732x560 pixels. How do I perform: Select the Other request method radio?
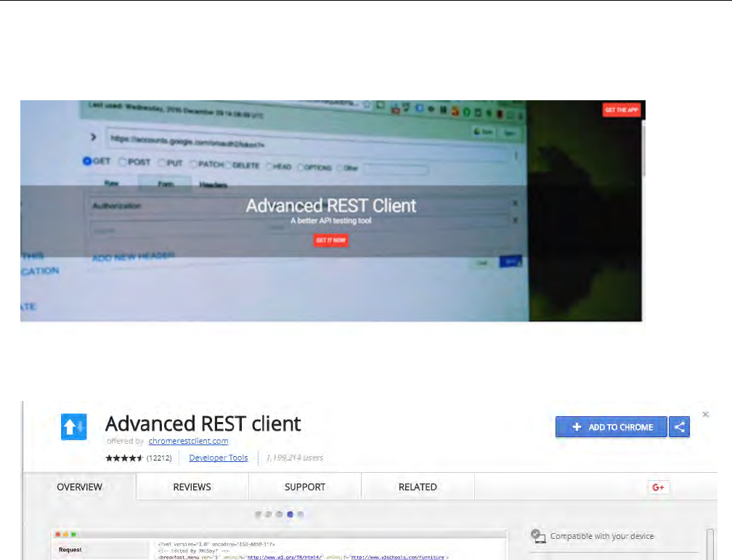340,168
